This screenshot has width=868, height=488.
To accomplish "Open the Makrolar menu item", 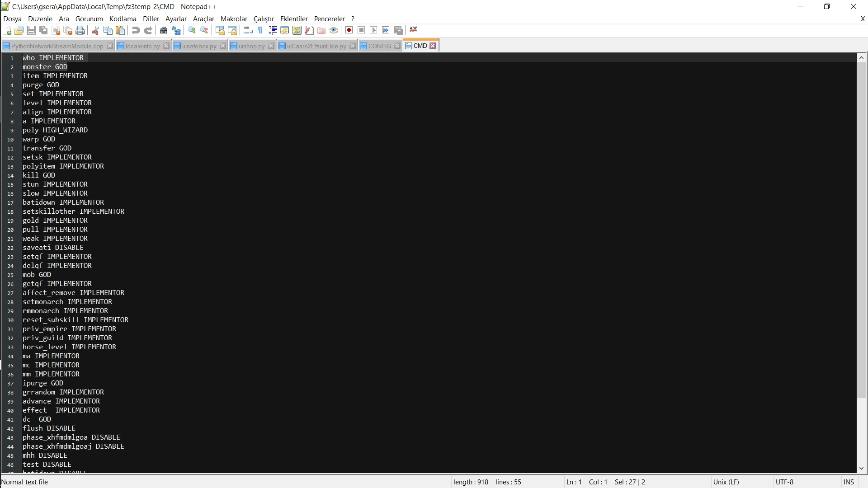I will [x=233, y=19].
